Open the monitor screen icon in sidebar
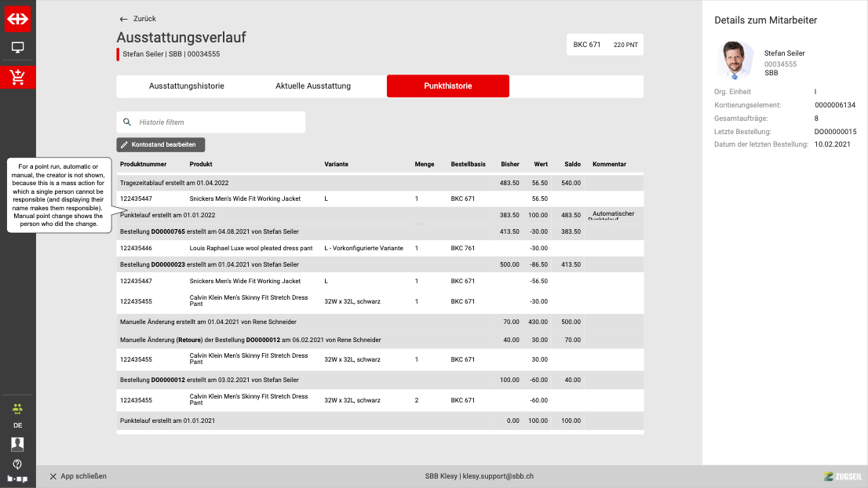Image resolution: width=868 pixels, height=488 pixels. coord(17,47)
